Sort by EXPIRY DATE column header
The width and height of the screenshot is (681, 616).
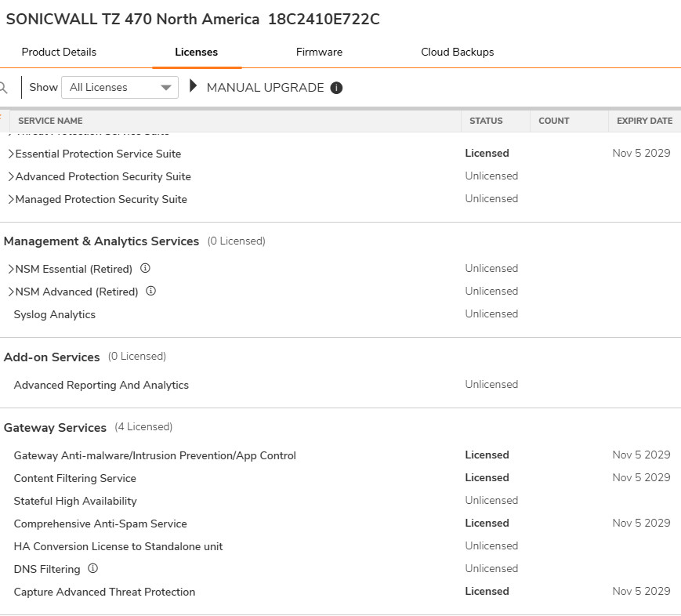coord(644,121)
